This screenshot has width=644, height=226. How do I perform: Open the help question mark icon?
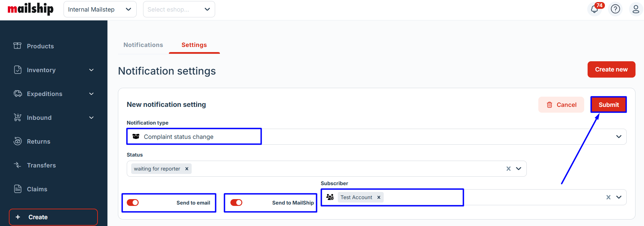[615, 9]
